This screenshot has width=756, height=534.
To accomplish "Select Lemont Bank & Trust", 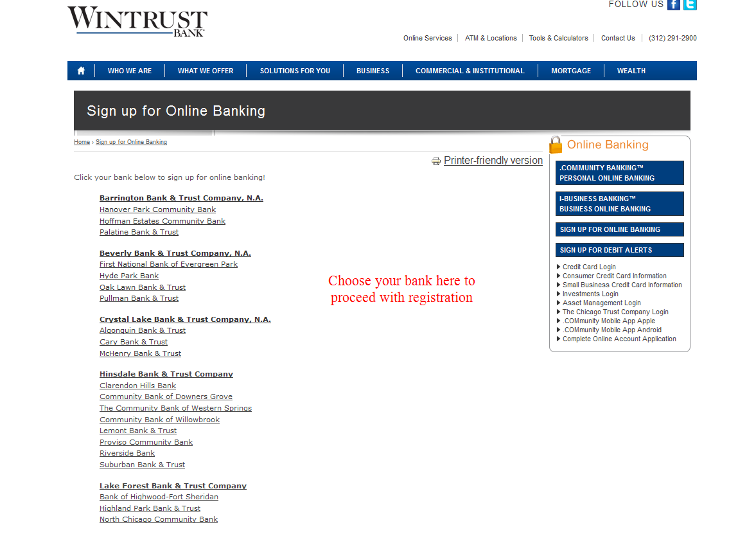I will (138, 431).
